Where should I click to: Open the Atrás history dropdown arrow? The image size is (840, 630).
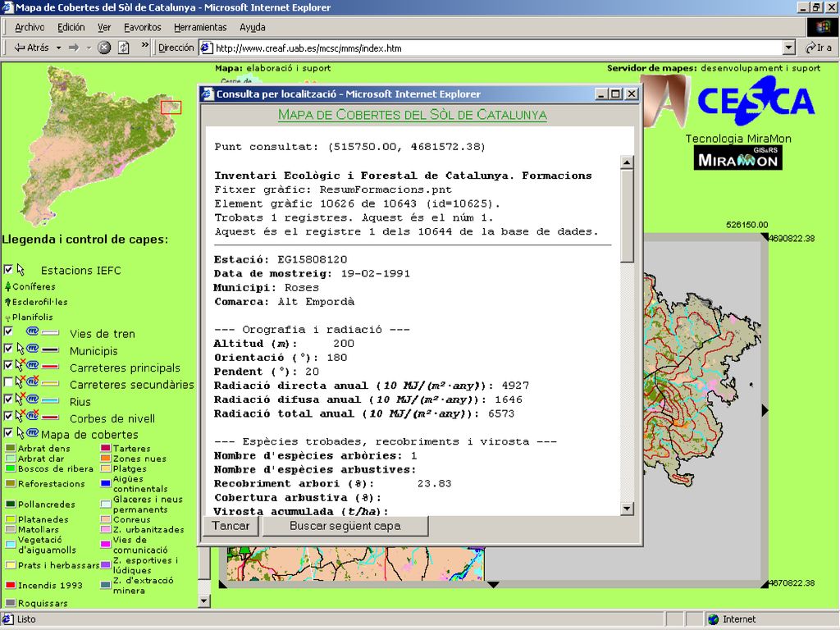coord(58,48)
